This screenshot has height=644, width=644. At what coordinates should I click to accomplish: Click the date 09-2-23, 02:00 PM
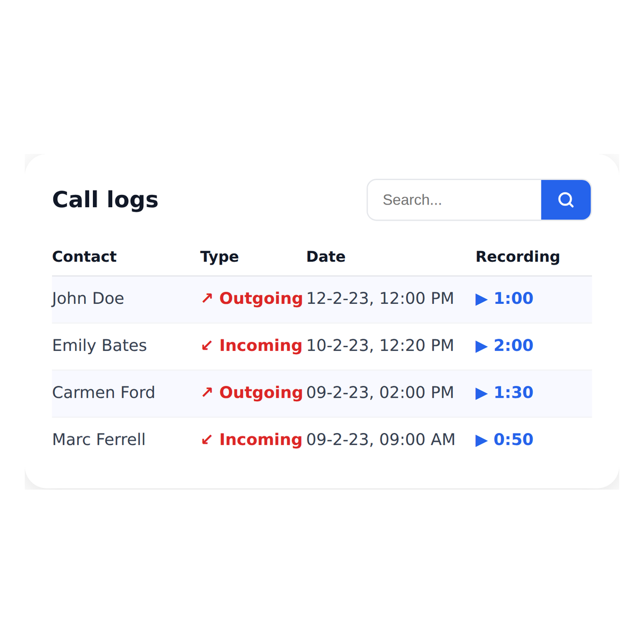[380, 393]
